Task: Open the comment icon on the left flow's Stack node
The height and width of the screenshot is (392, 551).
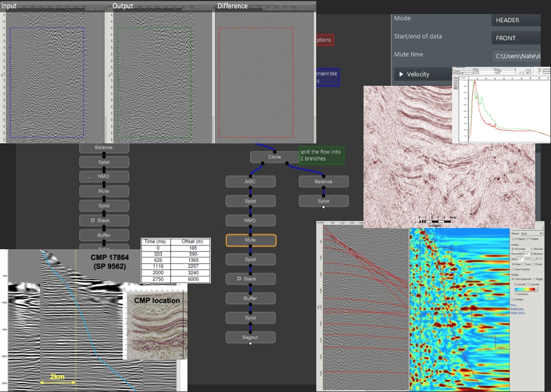Action: point(93,220)
